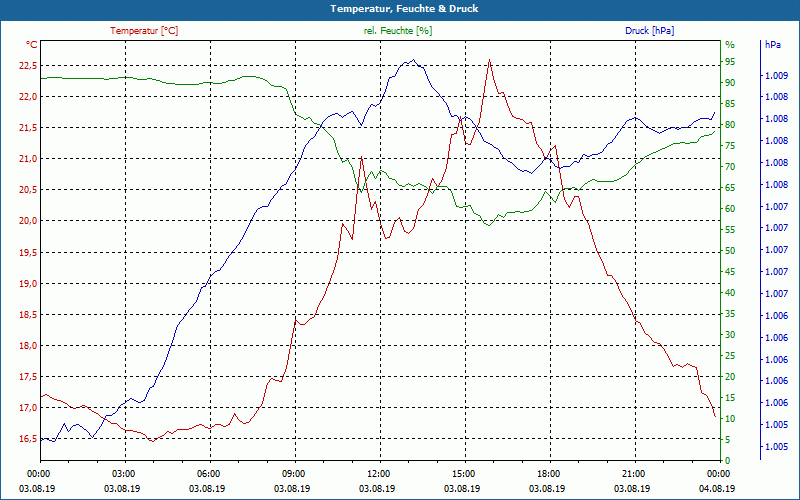Screen dimensions: 800x500
Task: Click the 19,0 temperature axis tick
Action: click(x=28, y=283)
